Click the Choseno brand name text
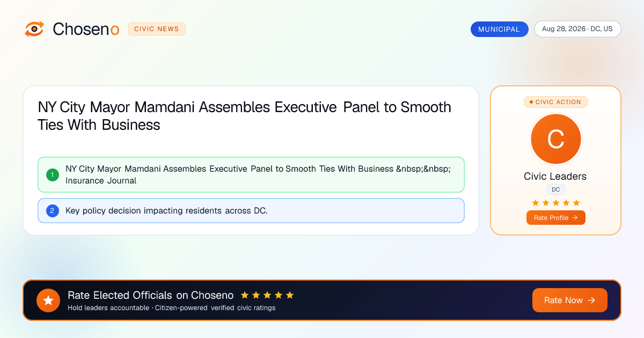Image resolution: width=644 pixels, height=338 pixels. [x=86, y=29]
